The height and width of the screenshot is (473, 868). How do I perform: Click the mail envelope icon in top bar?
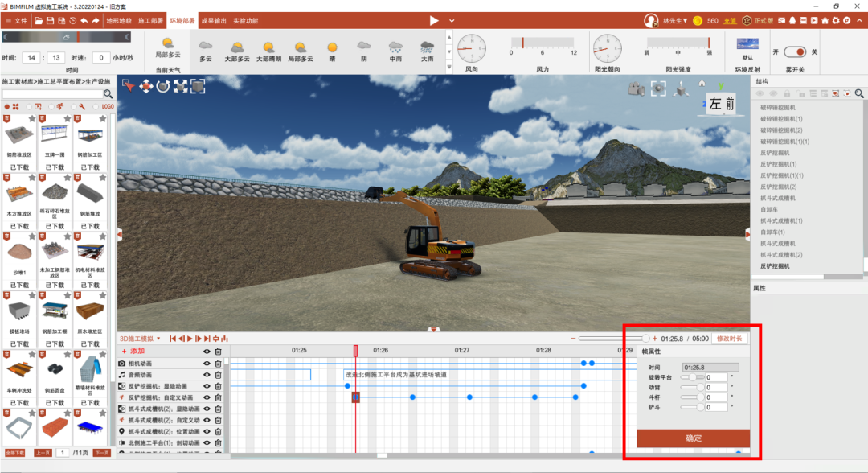pos(782,20)
